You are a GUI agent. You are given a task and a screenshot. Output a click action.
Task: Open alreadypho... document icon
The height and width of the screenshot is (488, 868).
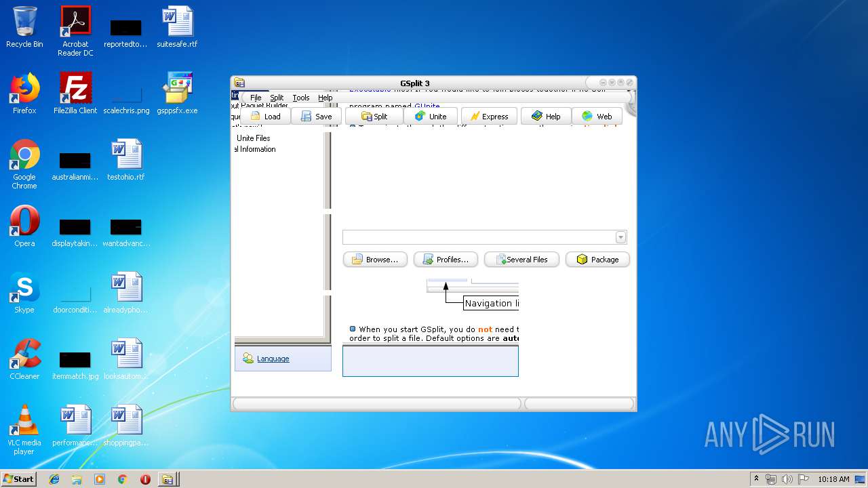coord(126,293)
